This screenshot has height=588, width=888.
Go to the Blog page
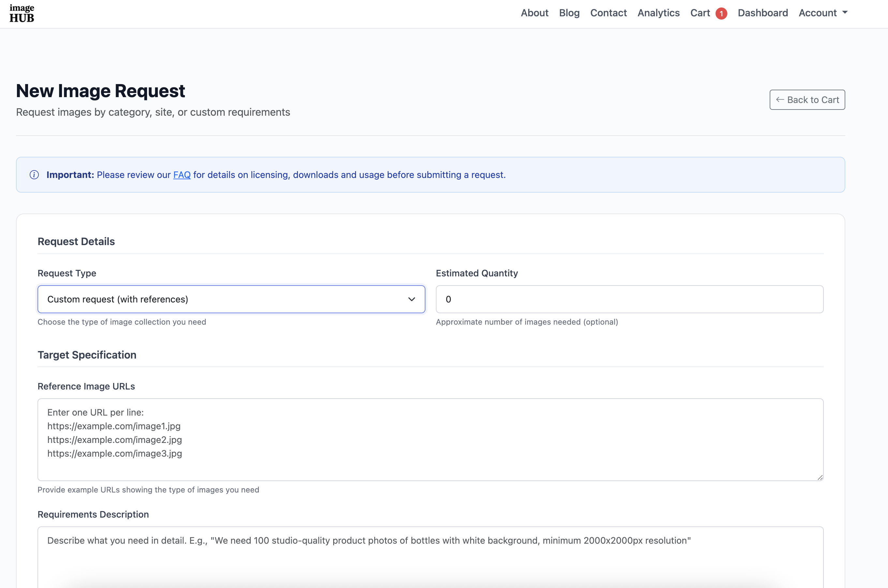pyautogui.click(x=569, y=13)
